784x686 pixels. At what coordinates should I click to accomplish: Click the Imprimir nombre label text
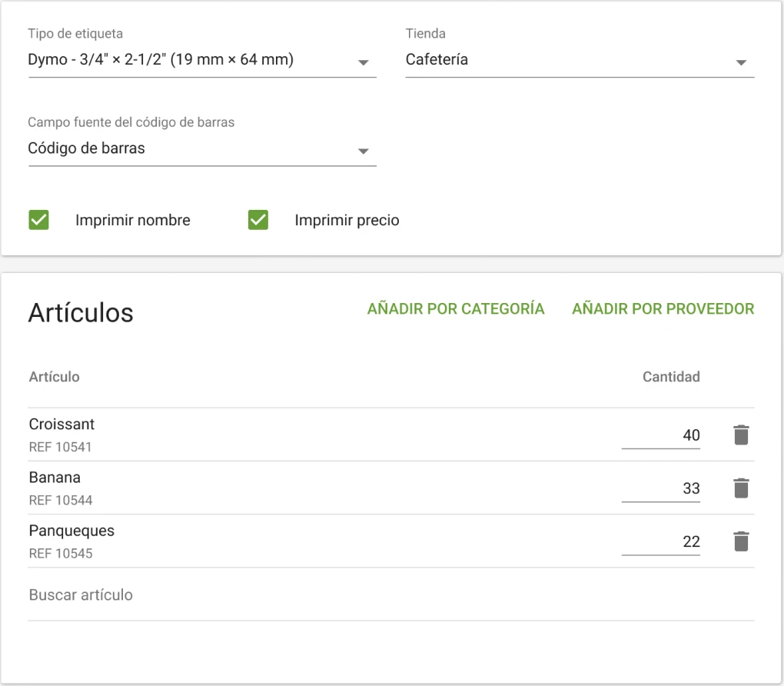132,221
